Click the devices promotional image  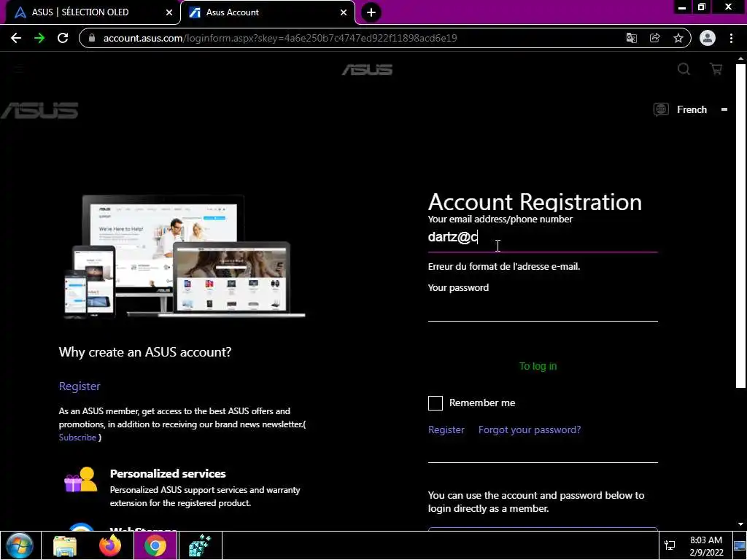(185, 256)
